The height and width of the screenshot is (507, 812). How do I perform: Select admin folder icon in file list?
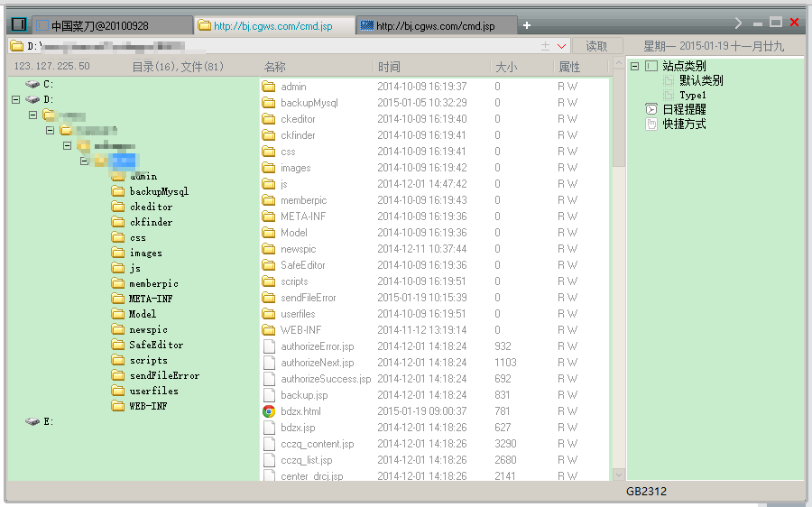pyautogui.click(x=269, y=87)
